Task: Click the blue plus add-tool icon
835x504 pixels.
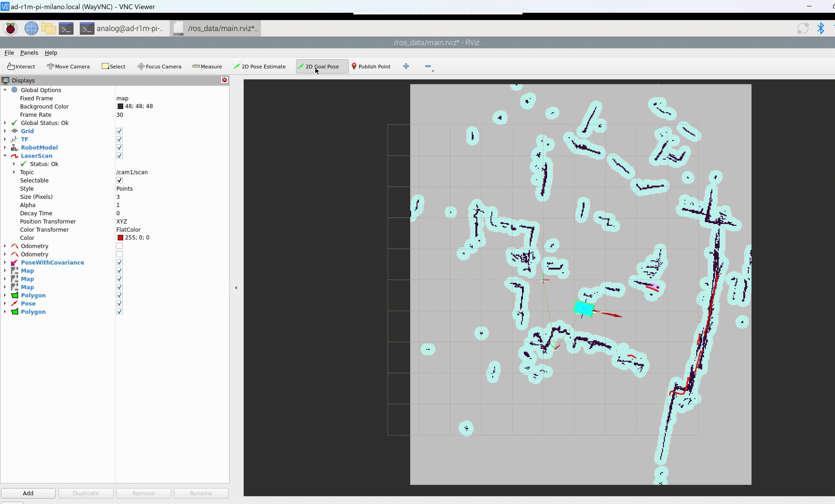Action: (x=406, y=66)
